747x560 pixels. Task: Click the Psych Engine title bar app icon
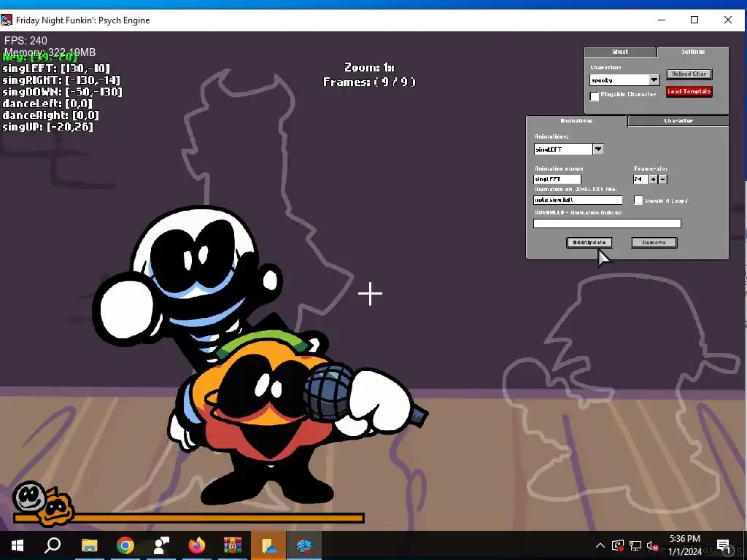pos(7,20)
